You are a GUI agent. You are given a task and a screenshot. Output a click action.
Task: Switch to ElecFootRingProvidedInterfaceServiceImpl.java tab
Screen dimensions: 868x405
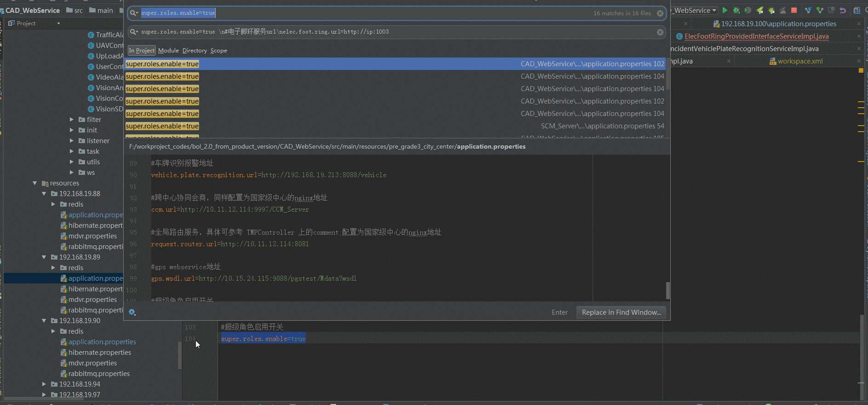(x=756, y=36)
